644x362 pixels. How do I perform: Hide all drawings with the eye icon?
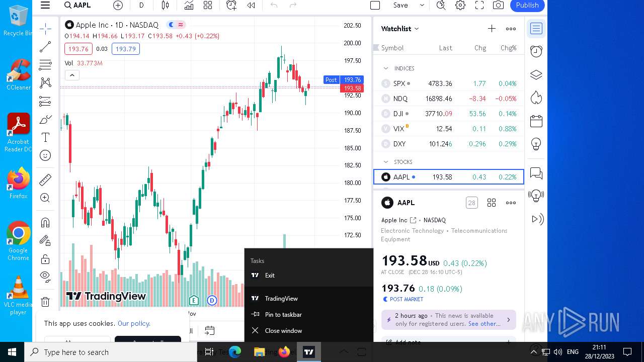pos(45,276)
